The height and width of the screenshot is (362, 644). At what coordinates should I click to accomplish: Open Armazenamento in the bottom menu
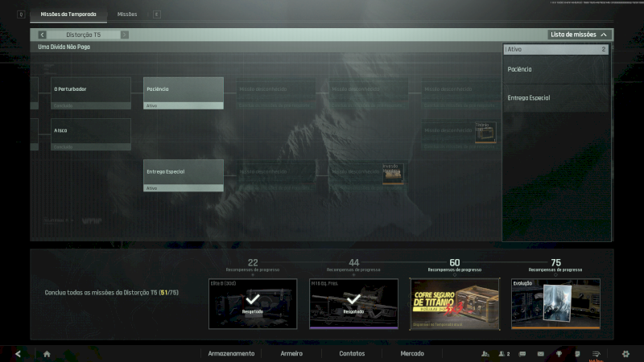tap(231, 353)
